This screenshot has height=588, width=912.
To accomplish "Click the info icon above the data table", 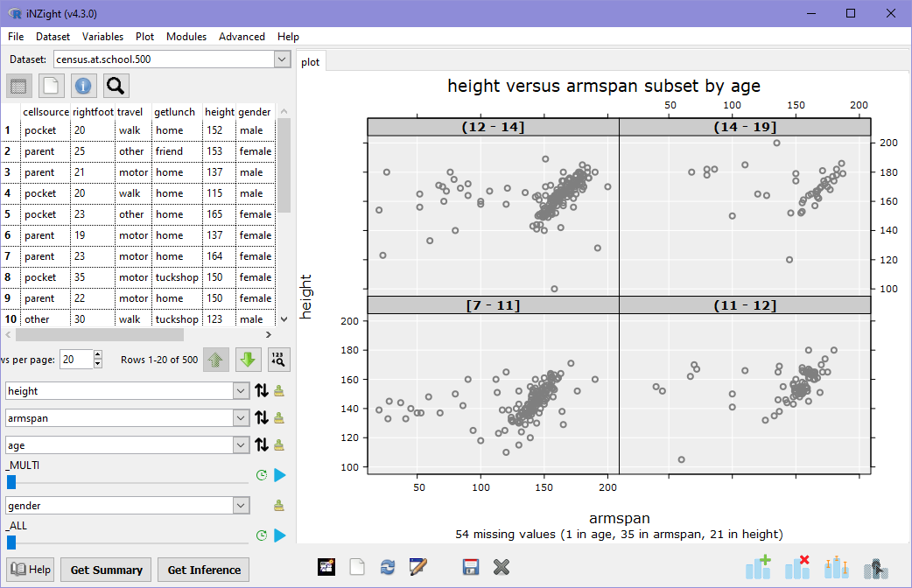I will coord(83,86).
